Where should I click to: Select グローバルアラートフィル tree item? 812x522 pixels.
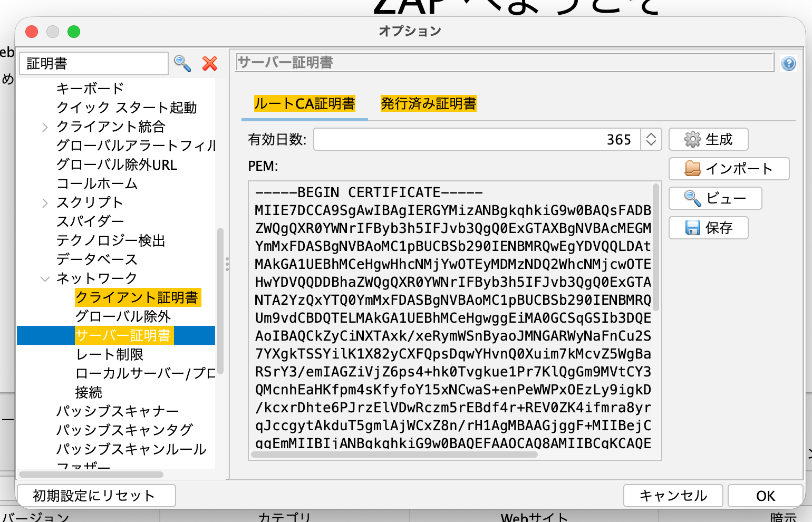coord(136,146)
